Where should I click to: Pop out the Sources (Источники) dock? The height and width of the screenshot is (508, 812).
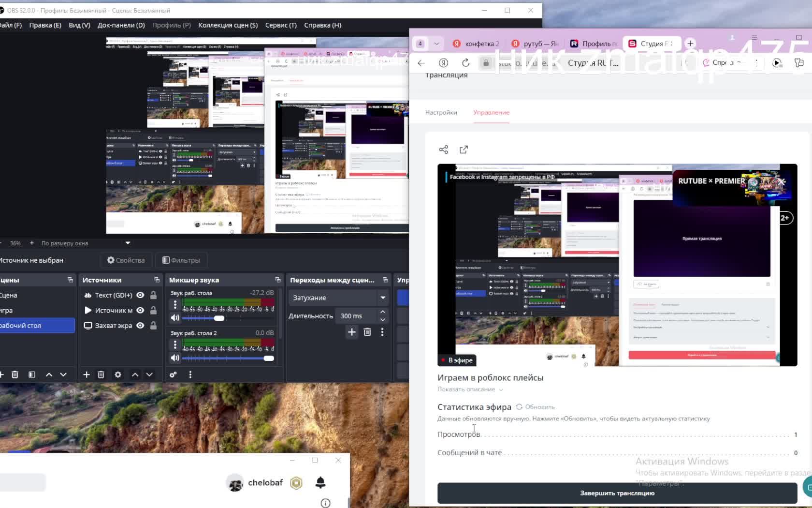(x=157, y=280)
